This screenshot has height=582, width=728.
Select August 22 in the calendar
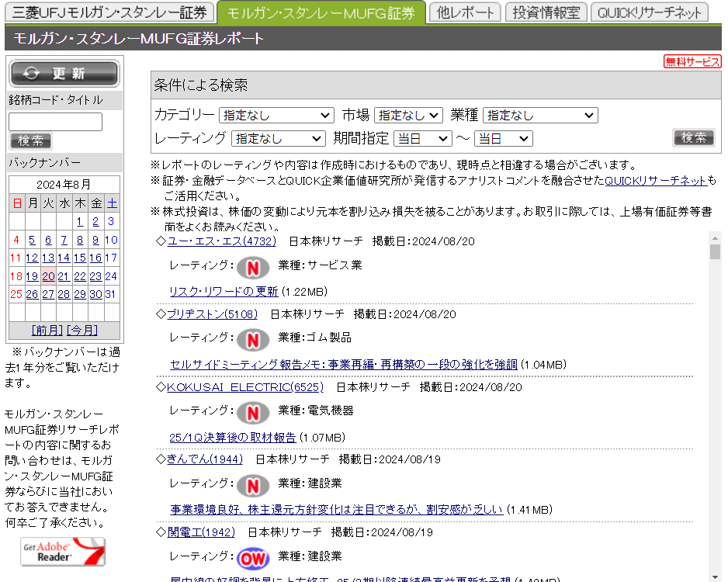coord(80,276)
